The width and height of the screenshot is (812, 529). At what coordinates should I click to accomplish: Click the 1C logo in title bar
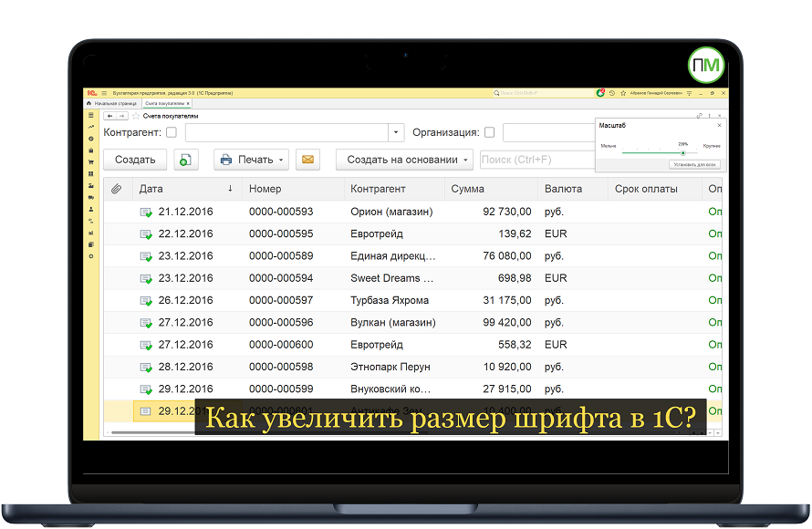91,93
